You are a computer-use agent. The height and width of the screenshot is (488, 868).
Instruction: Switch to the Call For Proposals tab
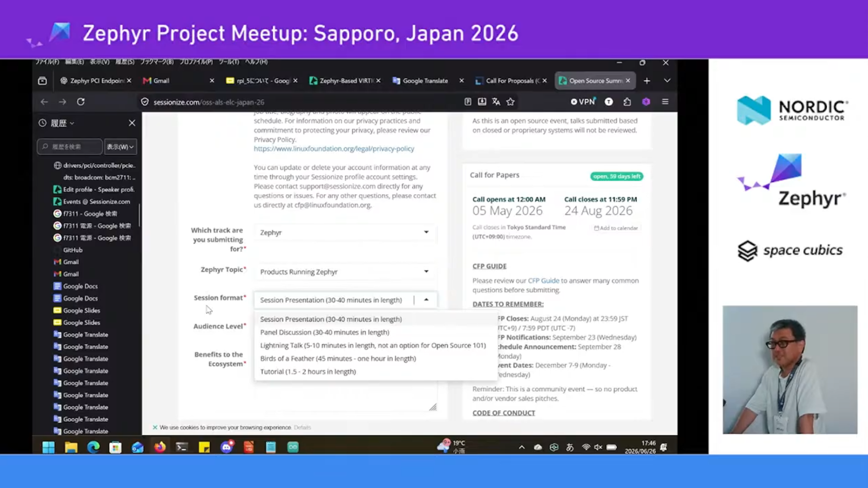[511, 81]
